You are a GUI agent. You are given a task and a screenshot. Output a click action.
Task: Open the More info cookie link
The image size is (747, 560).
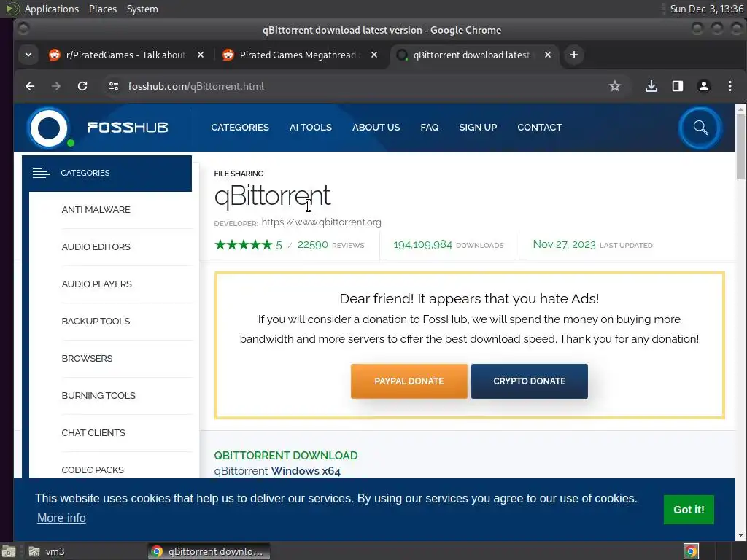pos(61,518)
